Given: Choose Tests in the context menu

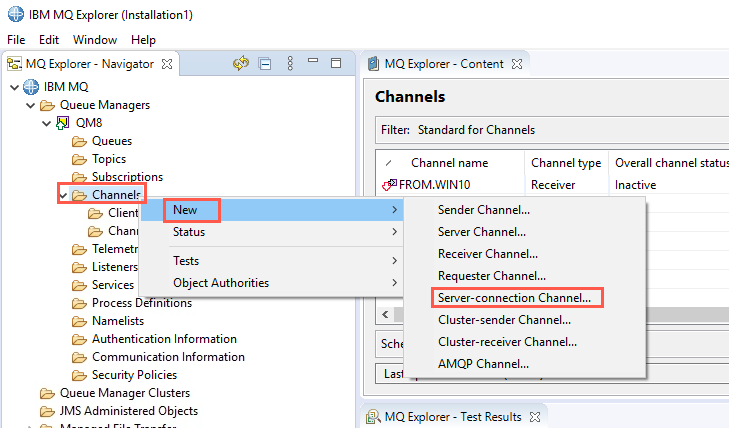Looking at the screenshot, I should pyautogui.click(x=272, y=261).
